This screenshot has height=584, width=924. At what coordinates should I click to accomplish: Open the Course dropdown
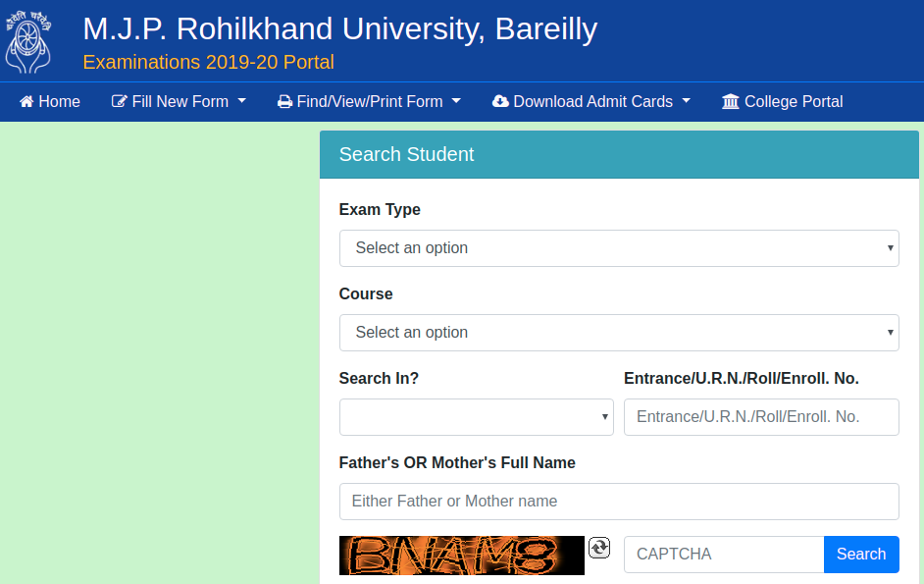tap(619, 333)
